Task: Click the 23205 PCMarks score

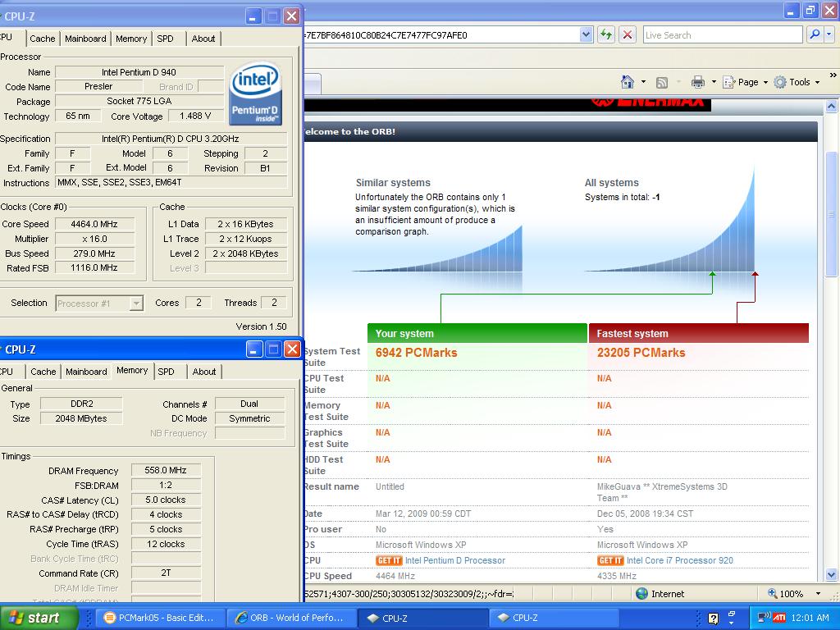Action: (641, 353)
